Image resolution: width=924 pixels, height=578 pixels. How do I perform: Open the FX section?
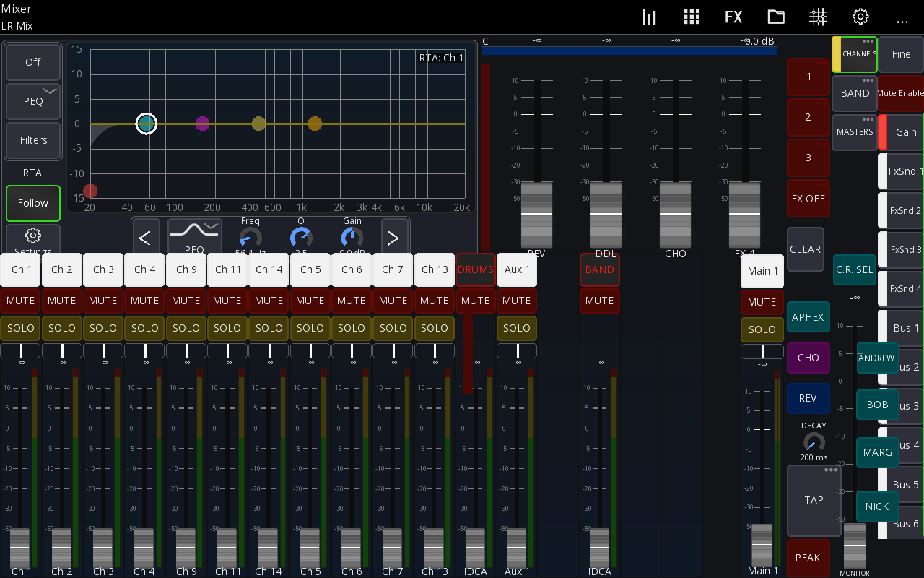coord(733,17)
